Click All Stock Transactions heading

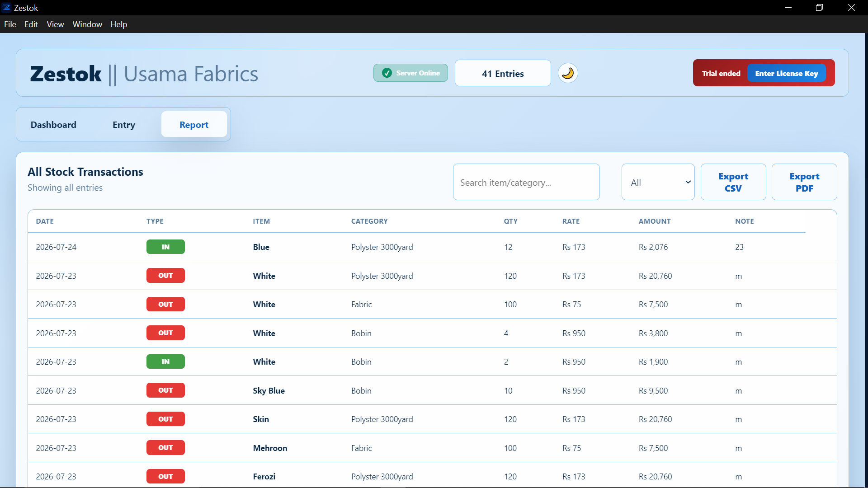(x=85, y=172)
